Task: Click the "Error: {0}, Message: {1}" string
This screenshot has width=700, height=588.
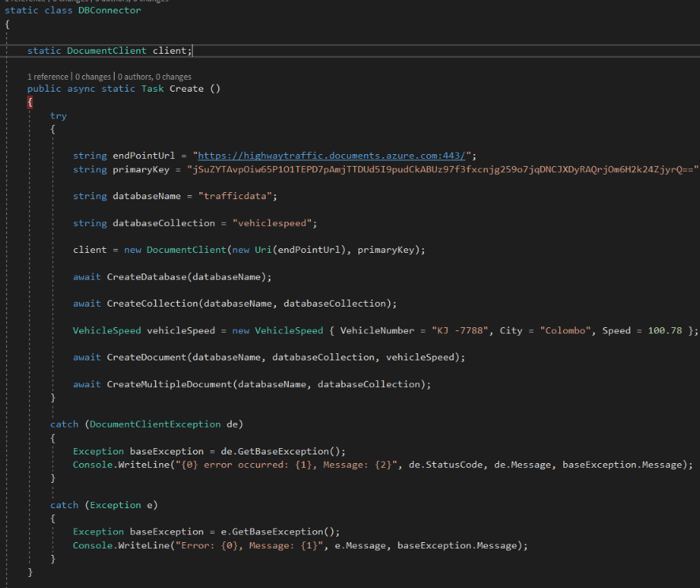Action: (x=249, y=545)
